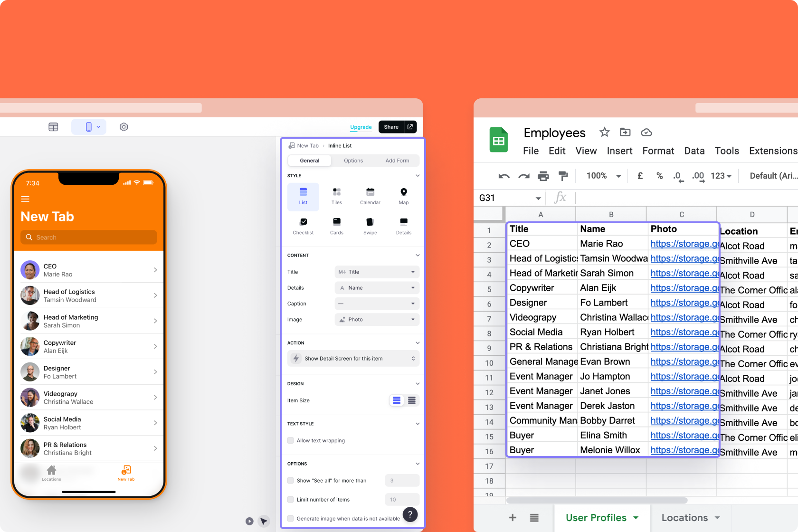Open the 100% zoom dropdown
This screenshot has height=532, width=798.
(x=603, y=176)
